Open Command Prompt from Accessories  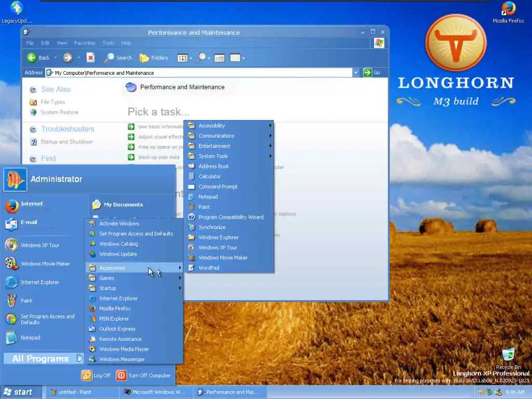tap(229, 187)
